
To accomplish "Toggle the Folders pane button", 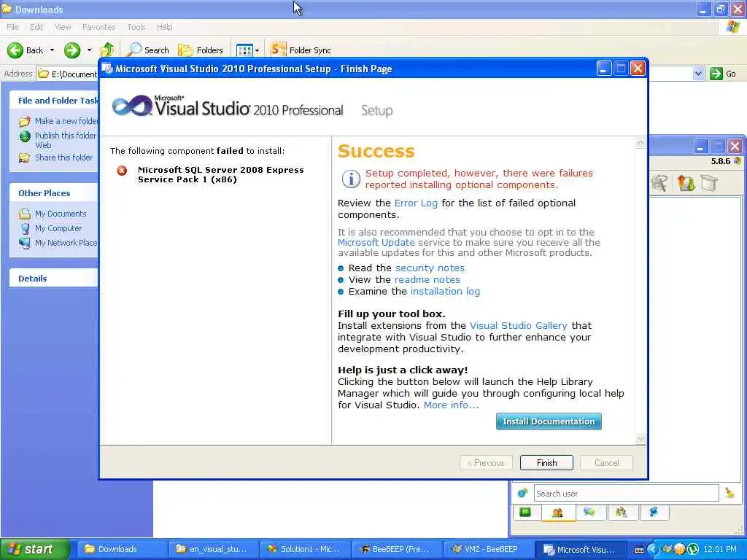I will point(200,50).
